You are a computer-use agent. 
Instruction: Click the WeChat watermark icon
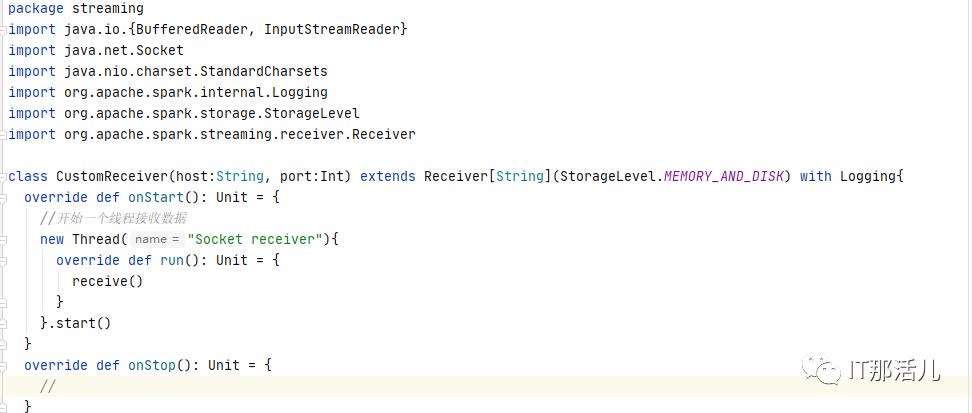pos(821,369)
